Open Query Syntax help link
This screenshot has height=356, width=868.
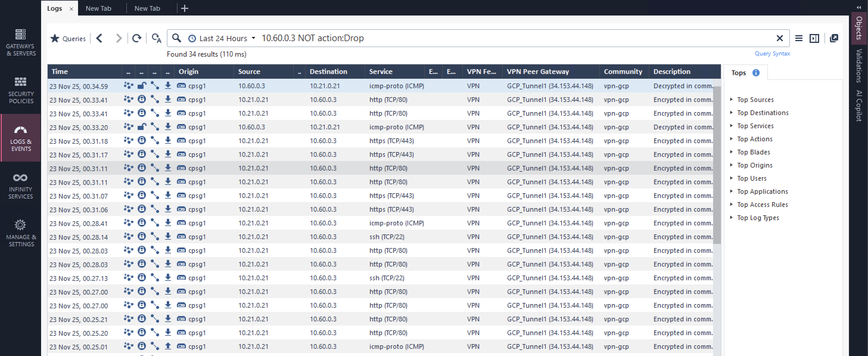point(772,53)
